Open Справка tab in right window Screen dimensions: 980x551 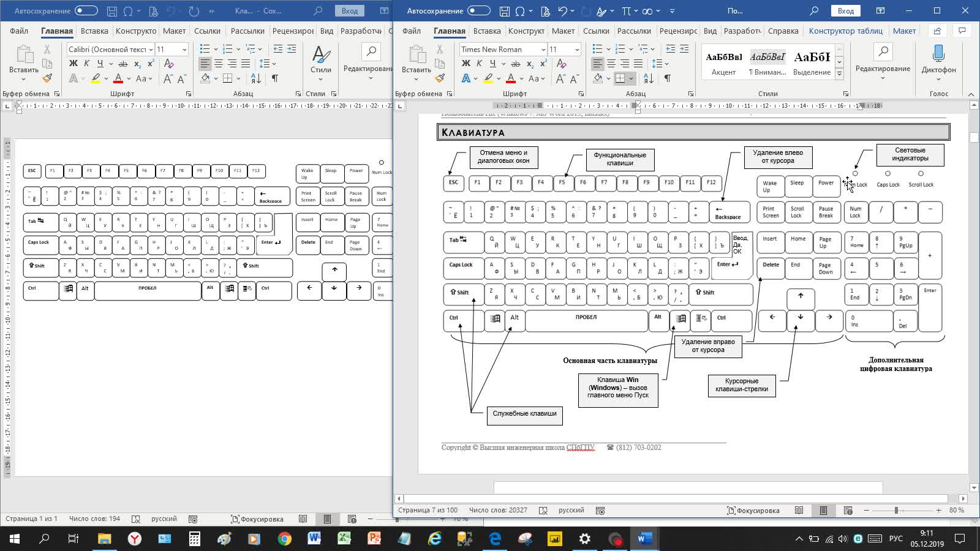(x=783, y=31)
